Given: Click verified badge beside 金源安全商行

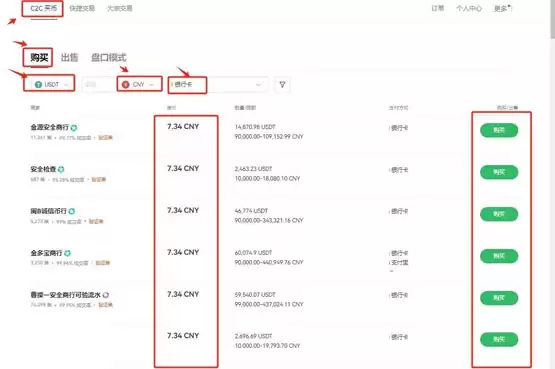Looking at the screenshot, I should 74,127.
